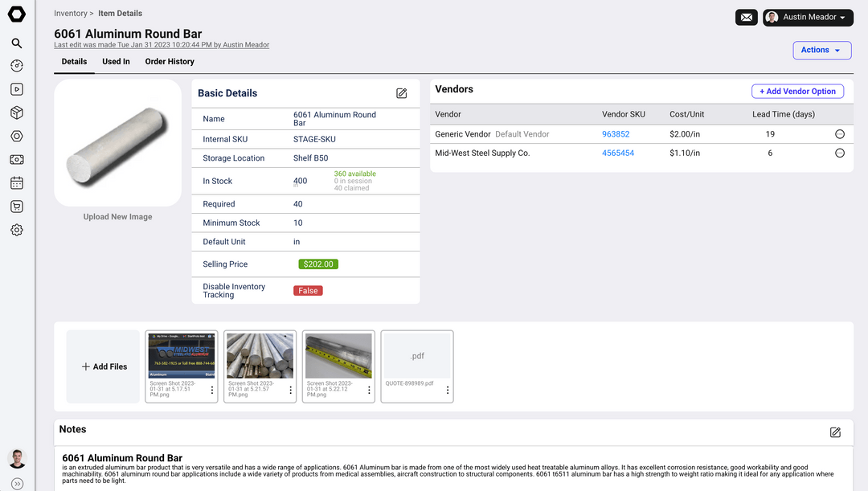
Task: Open the search icon in sidebar
Action: click(x=17, y=43)
